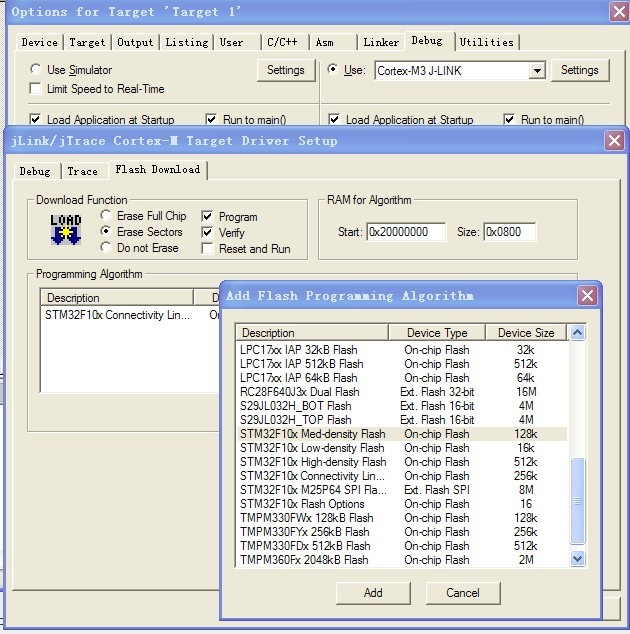Uncheck the Verify checkbox
Image resolution: width=630 pixels, height=634 pixels.
207,232
